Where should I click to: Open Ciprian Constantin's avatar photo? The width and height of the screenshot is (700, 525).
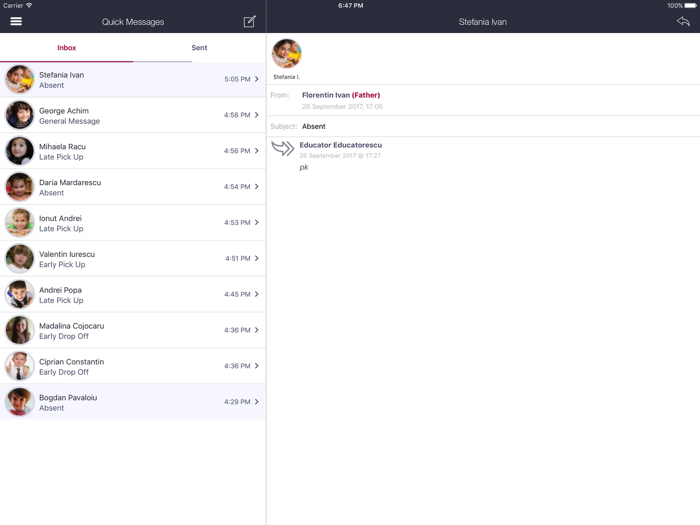pos(19,366)
